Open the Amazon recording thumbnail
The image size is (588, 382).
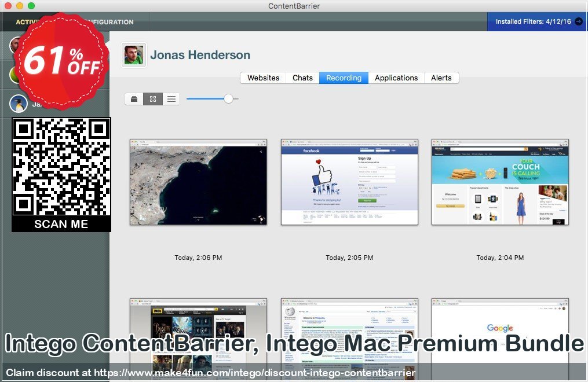point(501,182)
